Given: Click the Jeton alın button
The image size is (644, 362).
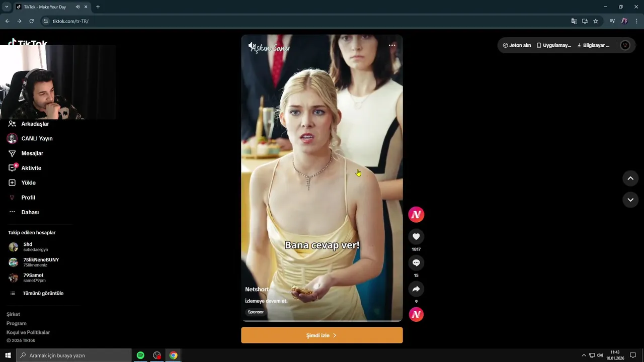Looking at the screenshot, I should 517,45.
